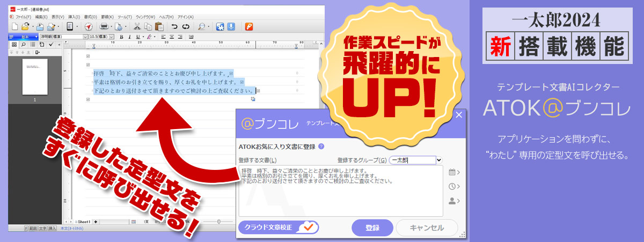Image resolution: width=644 pixels, height=242 pixels.
Task: Align text right
Action: pos(180,37)
